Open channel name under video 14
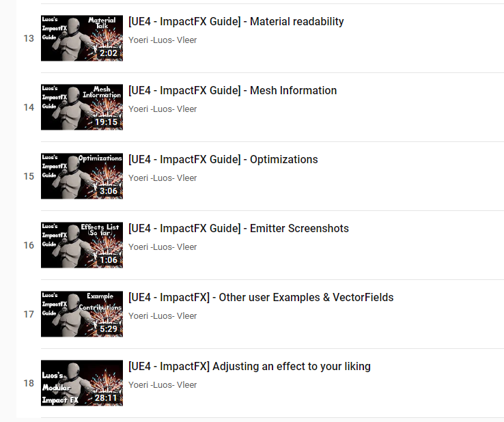The height and width of the screenshot is (422, 504). tap(163, 109)
